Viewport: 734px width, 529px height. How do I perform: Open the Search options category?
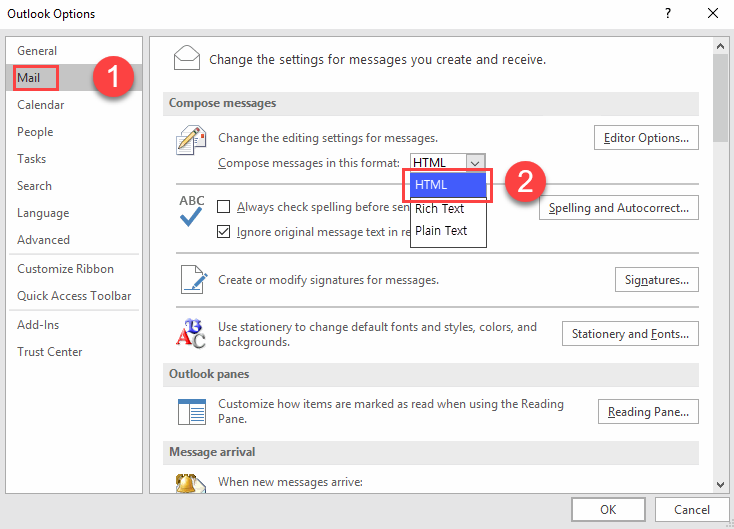(74, 186)
